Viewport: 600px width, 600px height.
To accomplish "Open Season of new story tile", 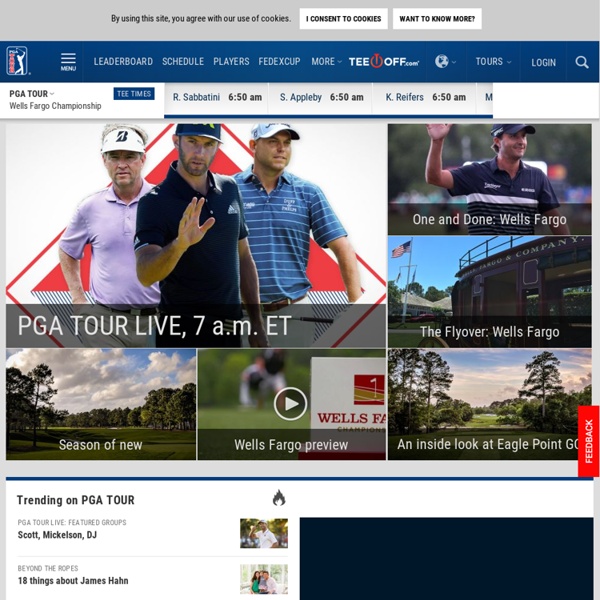I will pyautogui.click(x=101, y=404).
